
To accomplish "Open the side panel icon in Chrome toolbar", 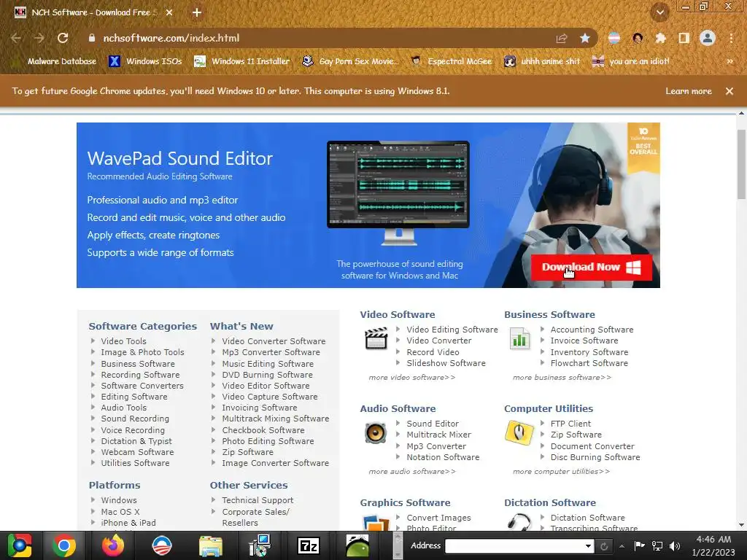I will [x=684, y=38].
